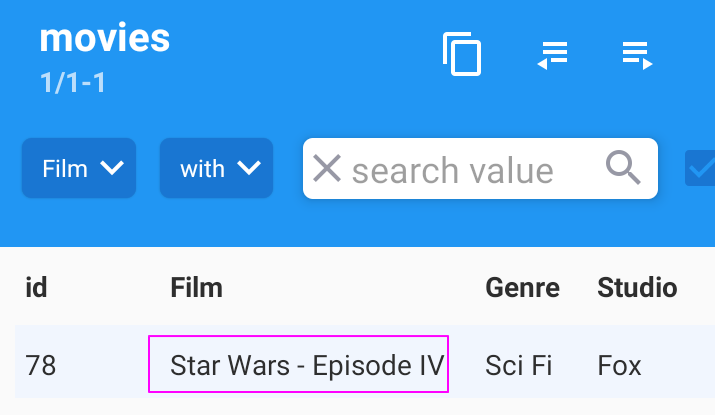Open the Film field filter dropdown
The image size is (715, 415).
click(x=78, y=169)
